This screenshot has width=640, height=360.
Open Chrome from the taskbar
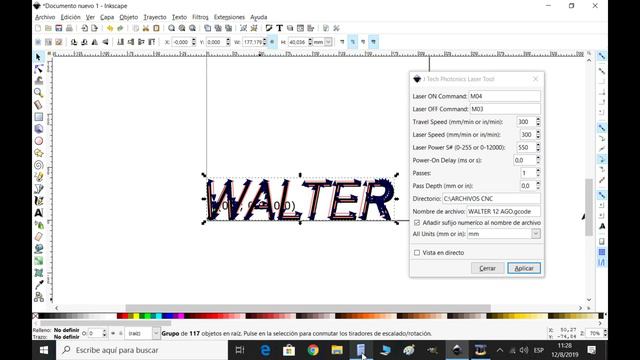[x=313, y=350]
